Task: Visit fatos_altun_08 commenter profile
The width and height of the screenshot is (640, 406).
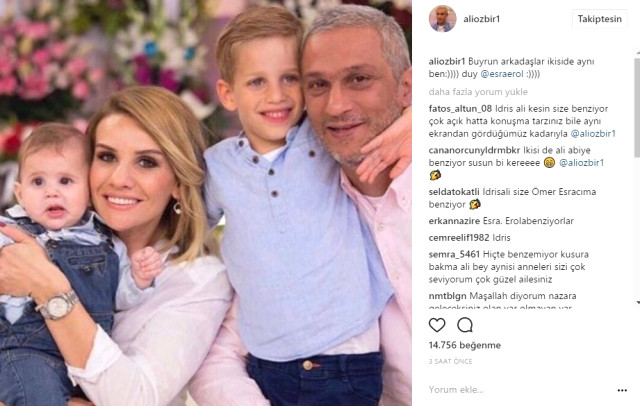Action: 460,109
